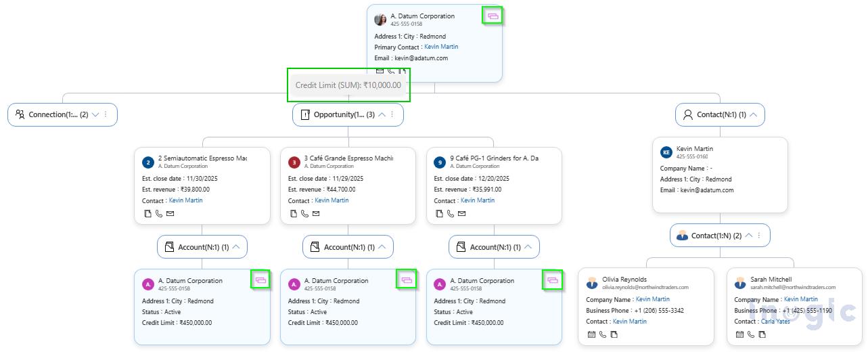
Task: Collapse Account(N:1) node under 9 Café PG-1 Grinders
Action: (528, 247)
